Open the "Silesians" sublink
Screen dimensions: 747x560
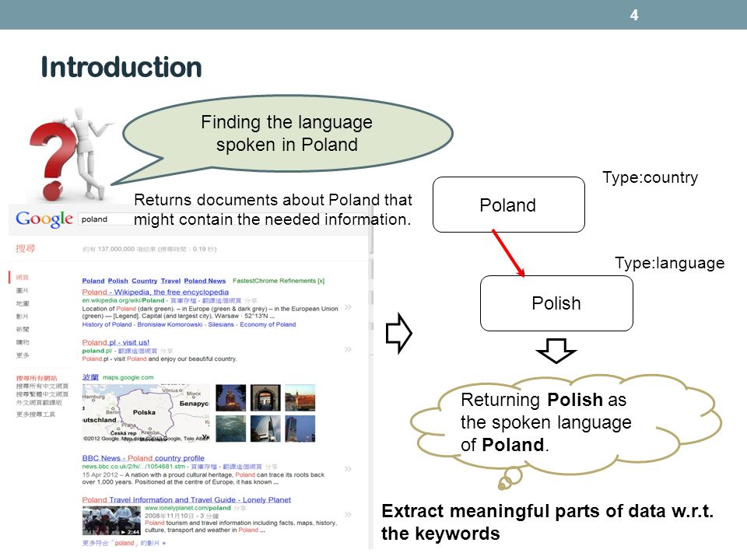pyautogui.click(x=221, y=324)
